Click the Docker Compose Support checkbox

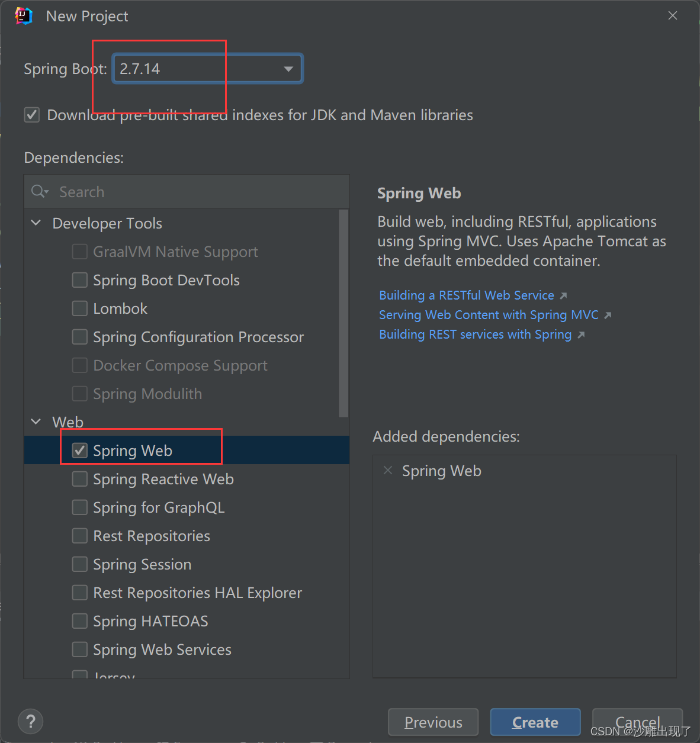(x=80, y=365)
